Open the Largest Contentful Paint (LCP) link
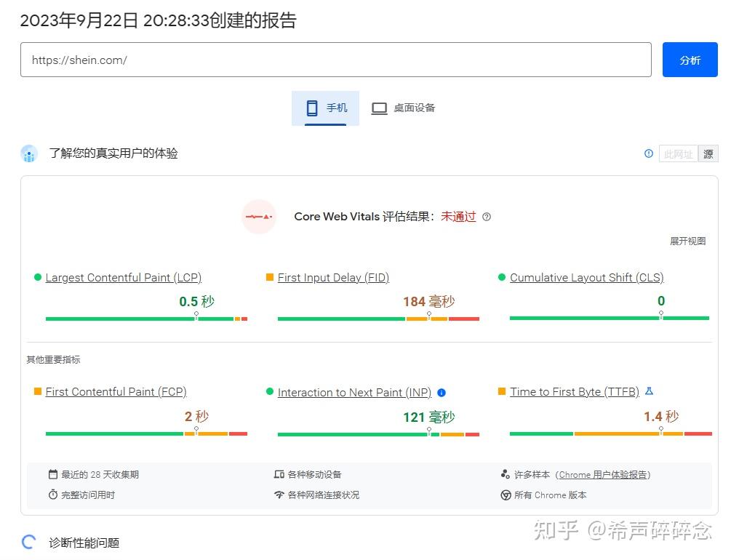The height and width of the screenshot is (560, 731). pyautogui.click(x=123, y=278)
